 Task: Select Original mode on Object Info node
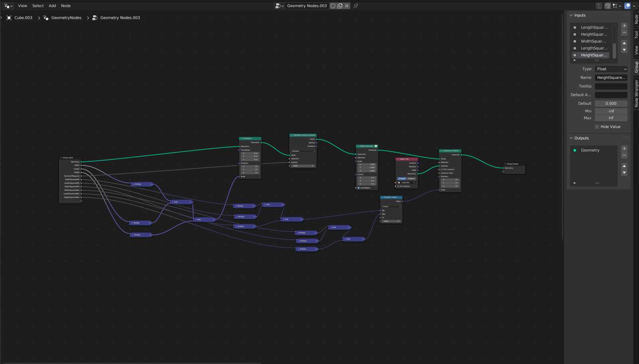pos(402,179)
